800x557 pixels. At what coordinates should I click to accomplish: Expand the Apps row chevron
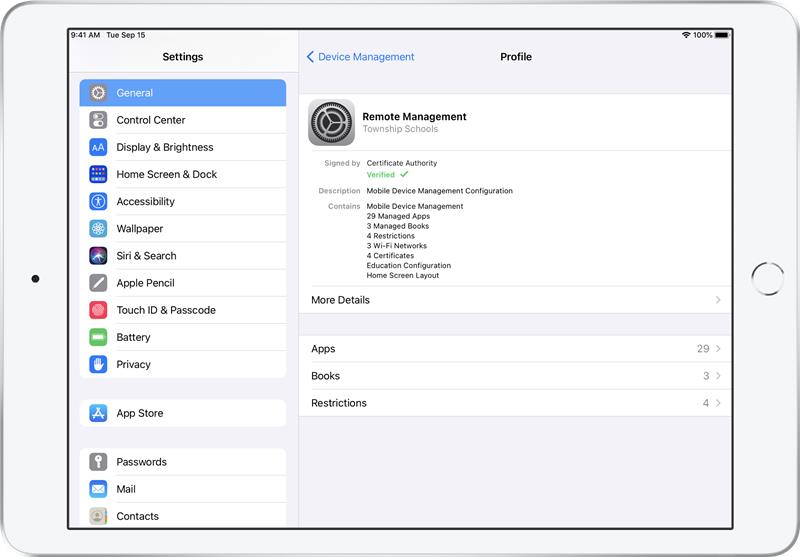tap(718, 348)
